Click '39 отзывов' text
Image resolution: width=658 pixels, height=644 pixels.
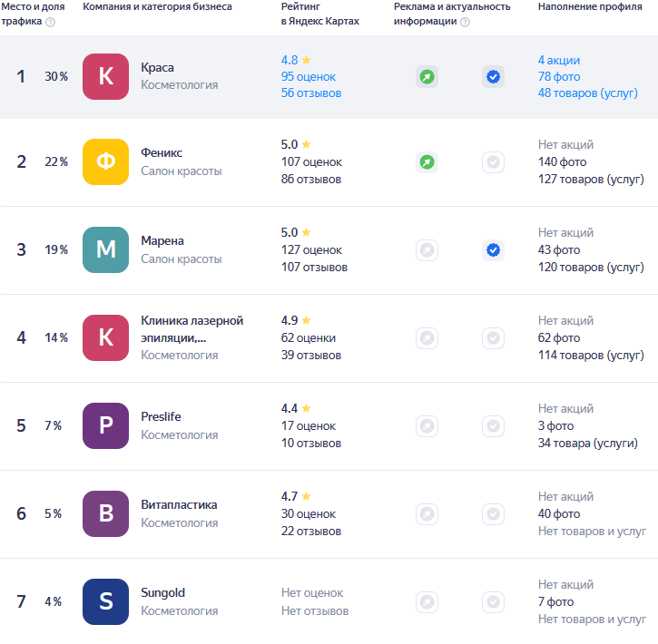coord(311,356)
